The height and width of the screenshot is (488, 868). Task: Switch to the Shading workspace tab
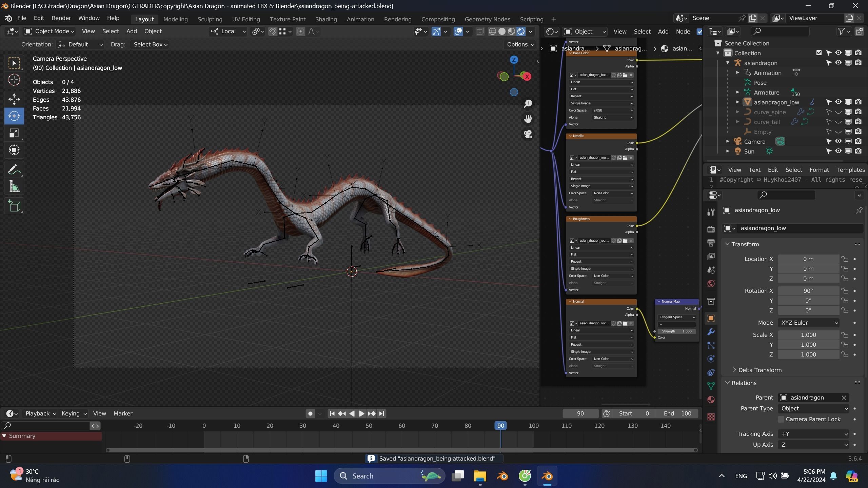click(x=326, y=19)
